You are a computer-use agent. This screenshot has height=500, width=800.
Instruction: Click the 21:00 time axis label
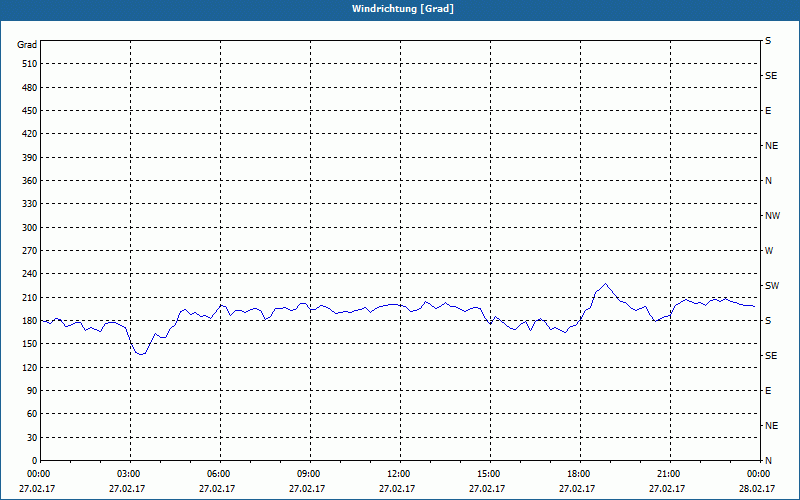[669, 474]
